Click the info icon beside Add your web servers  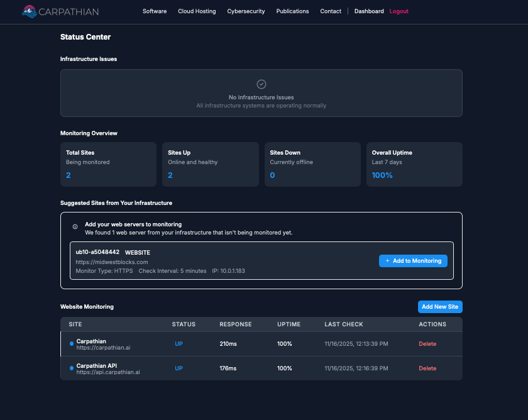(x=76, y=226)
